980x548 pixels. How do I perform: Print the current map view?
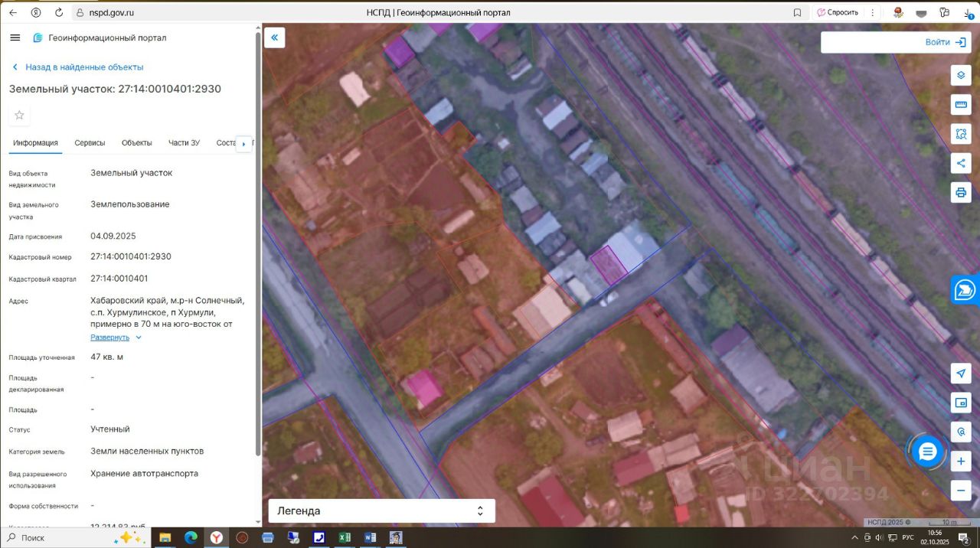coord(961,191)
